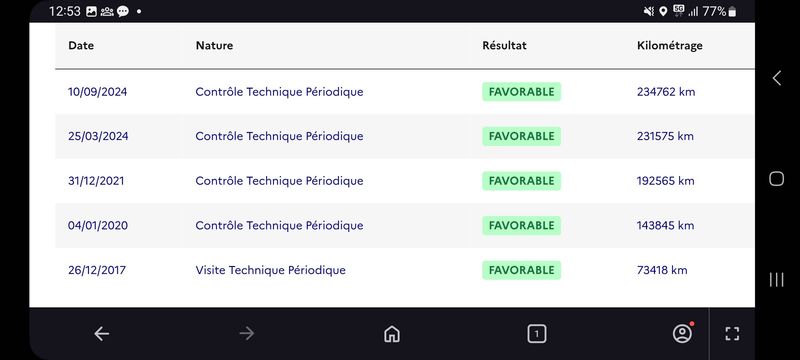This screenshot has width=800, height=360.
Task: Select the 234762 km mileage value
Action: (x=666, y=92)
